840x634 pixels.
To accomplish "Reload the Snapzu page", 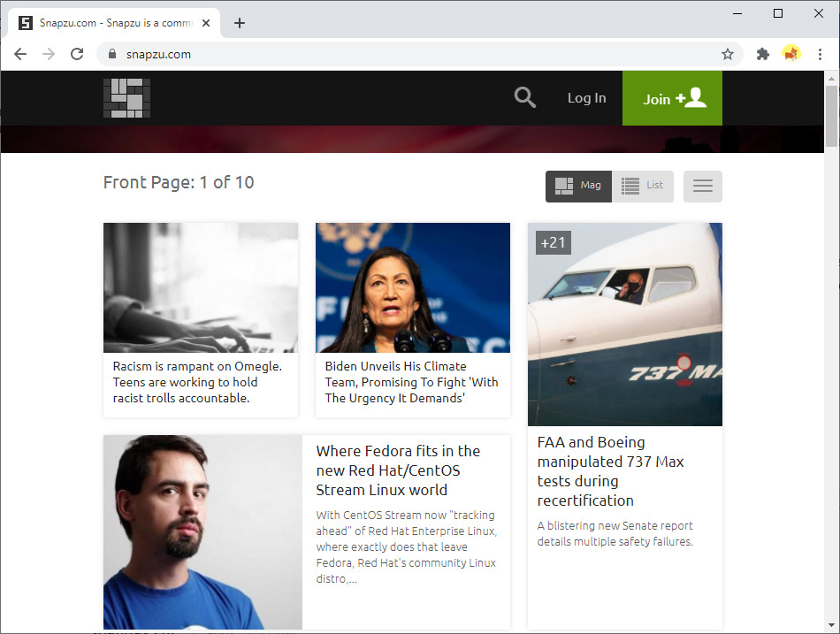I will [x=77, y=54].
